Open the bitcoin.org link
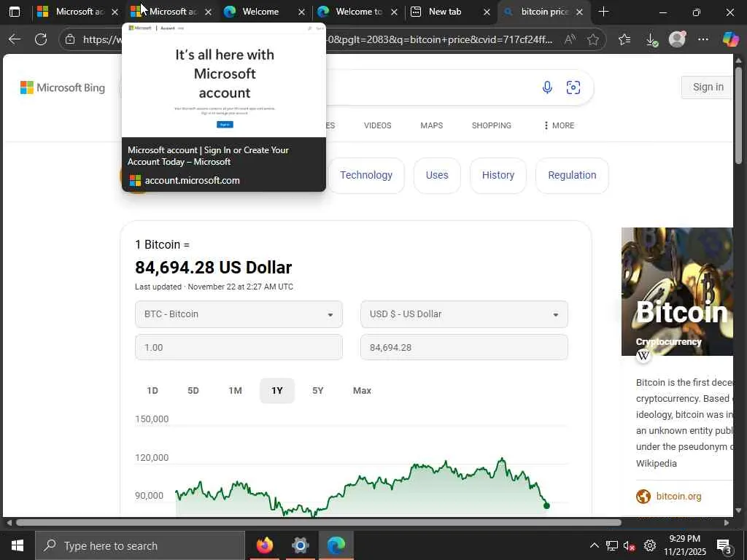Viewport: 747px width, 560px height. 678,496
